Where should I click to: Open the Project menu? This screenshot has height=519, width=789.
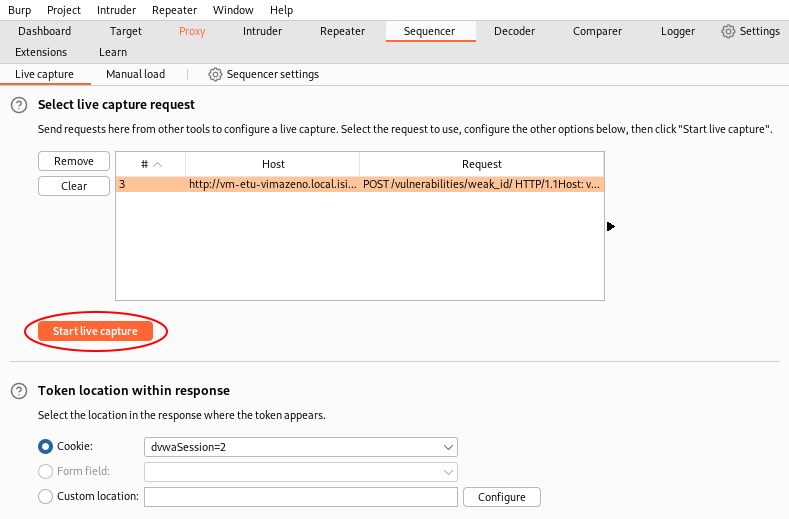[x=64, y=10]
